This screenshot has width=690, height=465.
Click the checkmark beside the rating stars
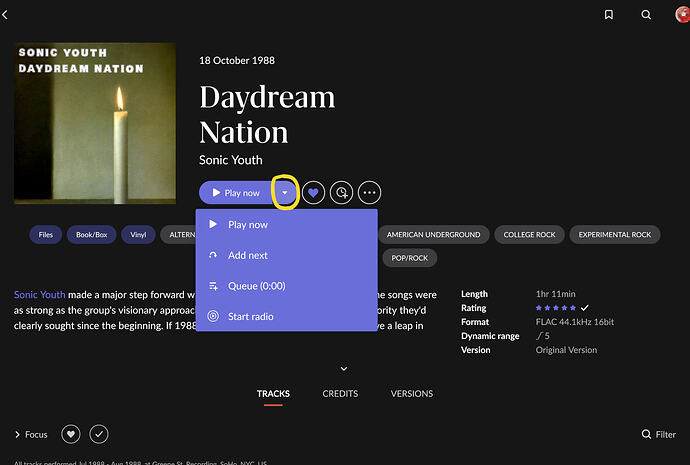coord(584,308)
